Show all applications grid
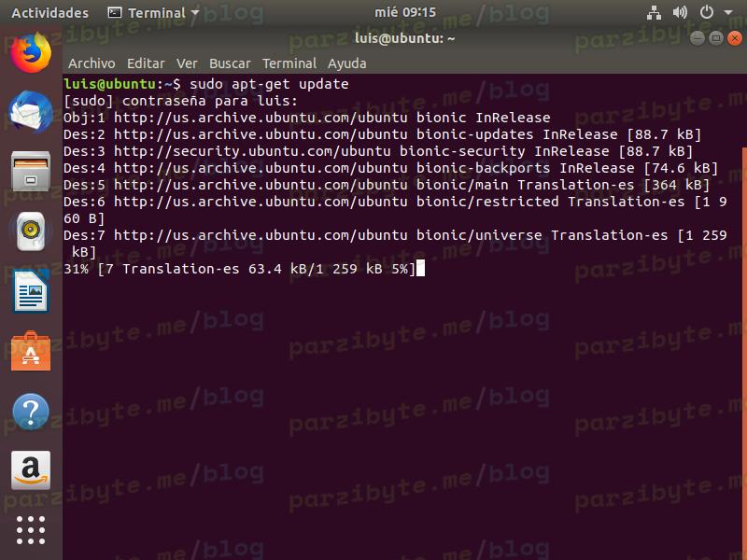Viewport: 747px width, 560px height. click(x=31, y=529)
